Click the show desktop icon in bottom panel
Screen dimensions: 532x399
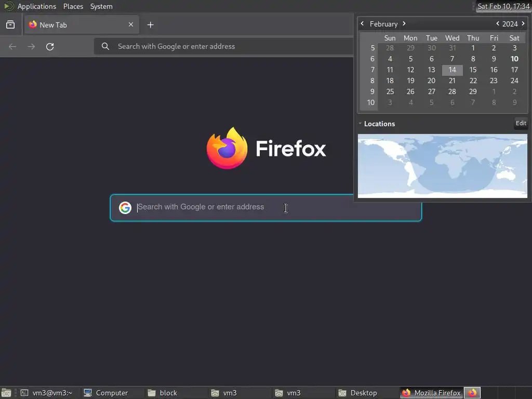click(6, 393)
